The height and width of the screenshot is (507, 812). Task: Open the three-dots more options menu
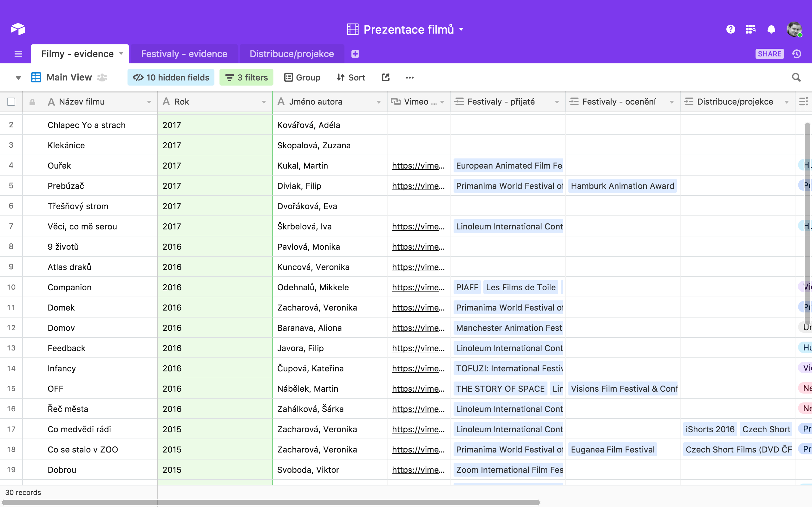pyautogui.click(x=409, y=77)
